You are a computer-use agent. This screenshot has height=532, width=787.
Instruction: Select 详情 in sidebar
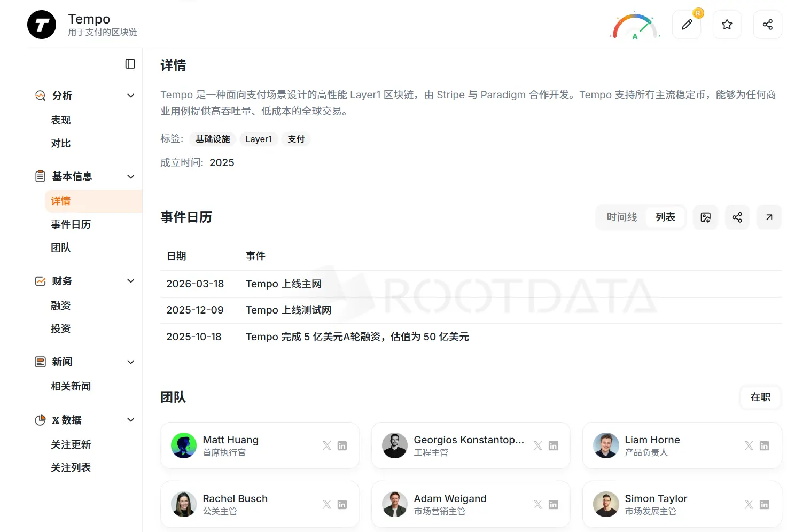[x=93, y=201]
